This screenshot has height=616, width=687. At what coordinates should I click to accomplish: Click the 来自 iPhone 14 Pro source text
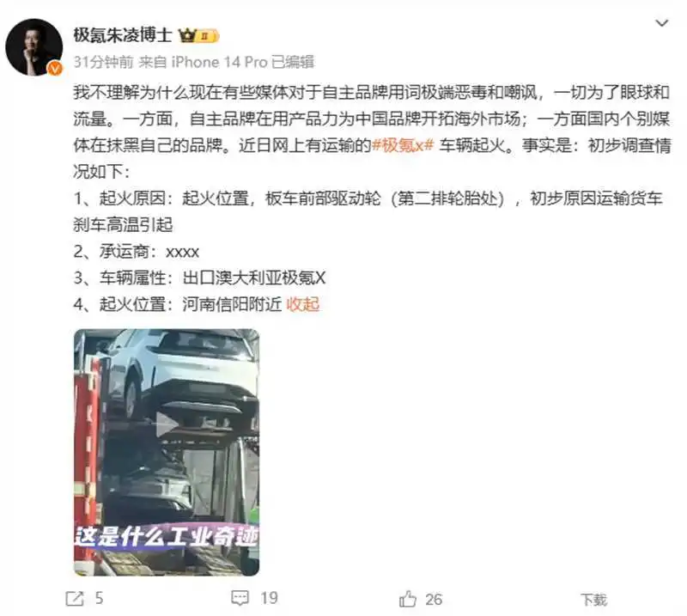(x=203, y=62)
